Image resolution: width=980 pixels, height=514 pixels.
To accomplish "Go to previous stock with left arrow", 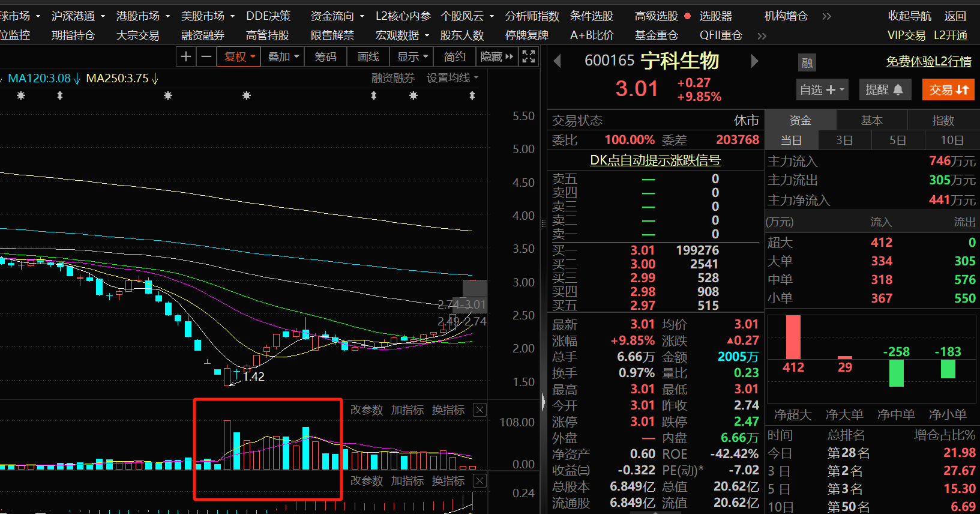I will click(x=557, y=61).
